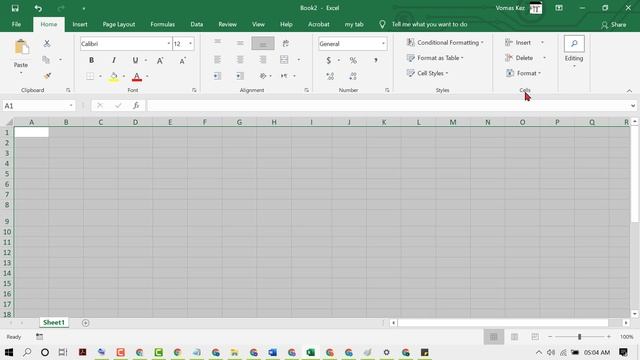This screenshot has height=360, width=640.
Task: Click the yellow Fill Color button
Action: click(x=113, y=76)
